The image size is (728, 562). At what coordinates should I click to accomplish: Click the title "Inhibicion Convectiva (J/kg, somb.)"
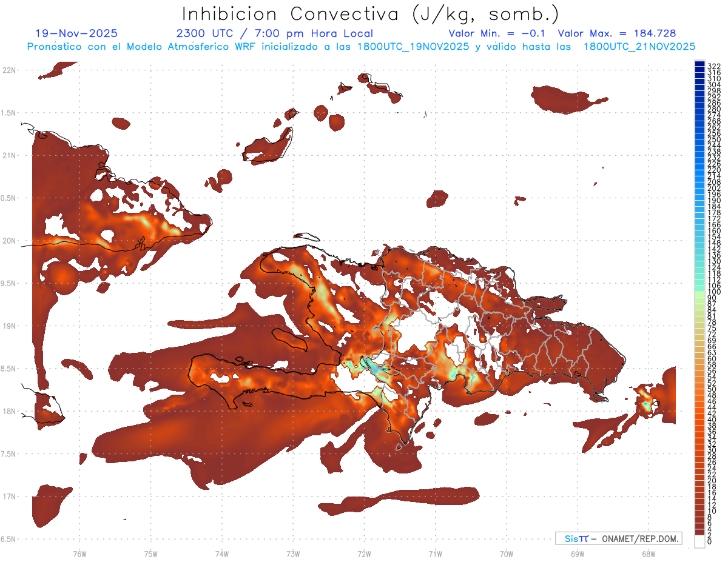pyautogui.click(x=371, y=15)
